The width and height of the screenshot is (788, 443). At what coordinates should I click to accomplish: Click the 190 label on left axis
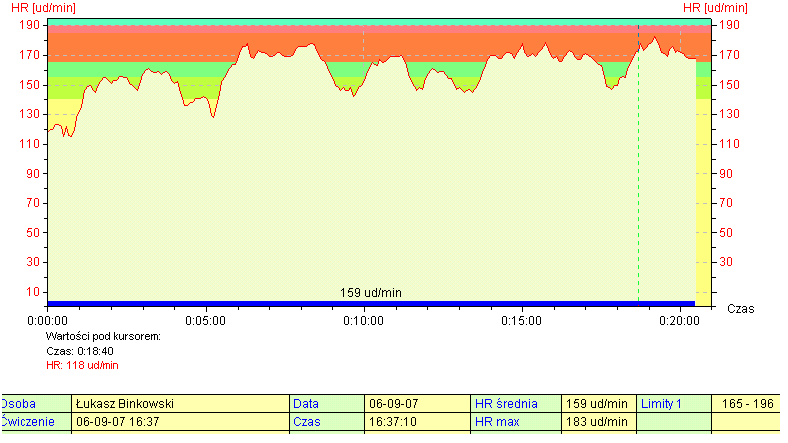[x=30, y=25]
